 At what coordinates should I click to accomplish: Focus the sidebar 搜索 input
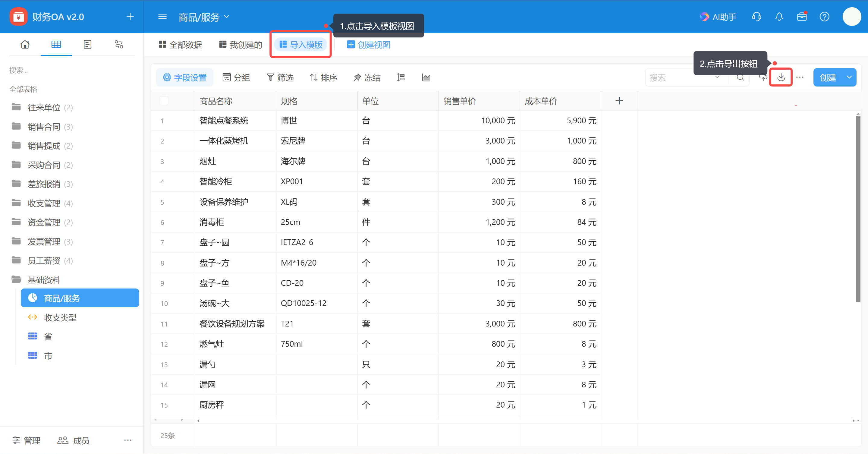pos(71,70)
